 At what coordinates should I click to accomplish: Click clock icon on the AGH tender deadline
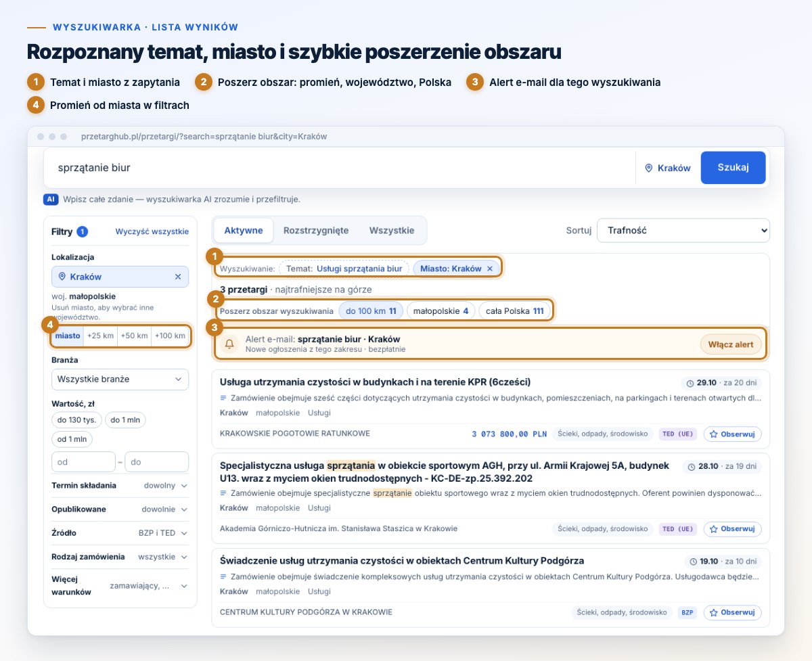[691, 467]
